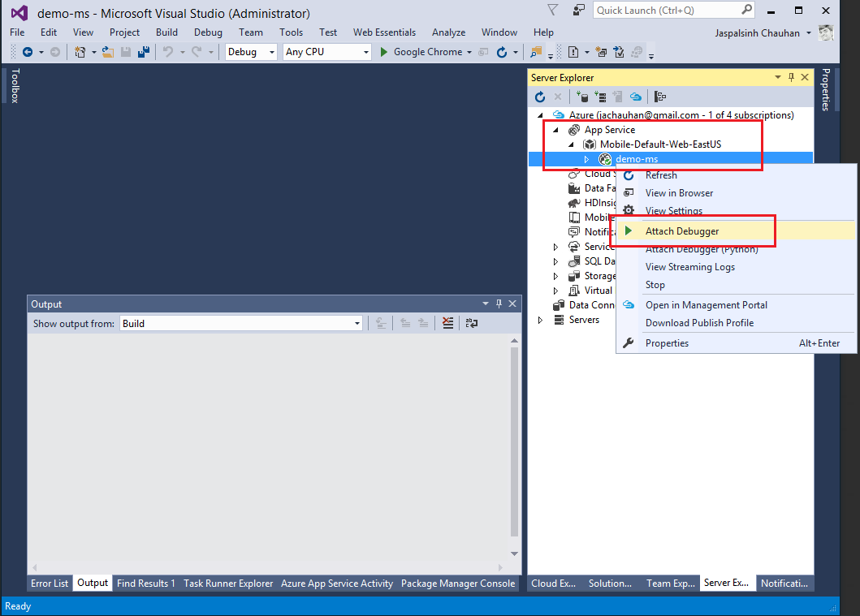Open the Output window options dropdown arrow

(x=486, y=304)
